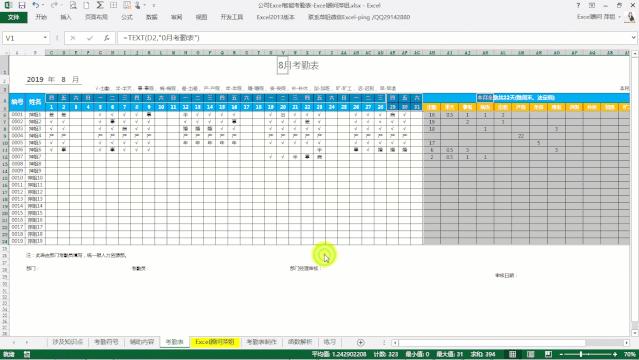Switch to the 函数解析 sheet tab
Image resolution: width=639 pixels, height=360 pixels.
coord(300,342)
